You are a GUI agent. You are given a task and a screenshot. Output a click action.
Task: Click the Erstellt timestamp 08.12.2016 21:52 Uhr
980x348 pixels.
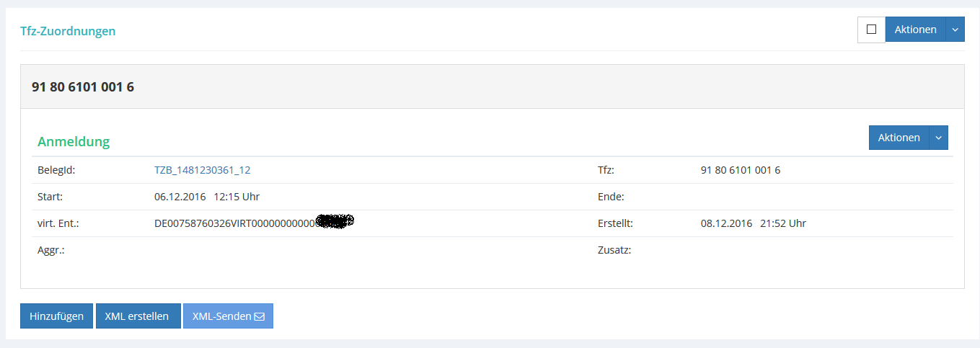tap(754, 223)
